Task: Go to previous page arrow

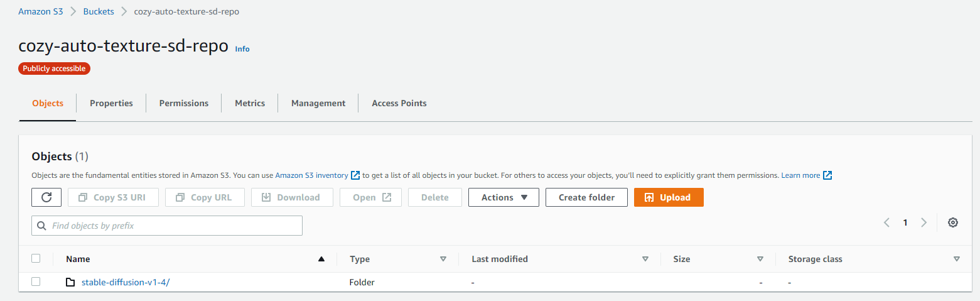Action: [x=886, y=222]
